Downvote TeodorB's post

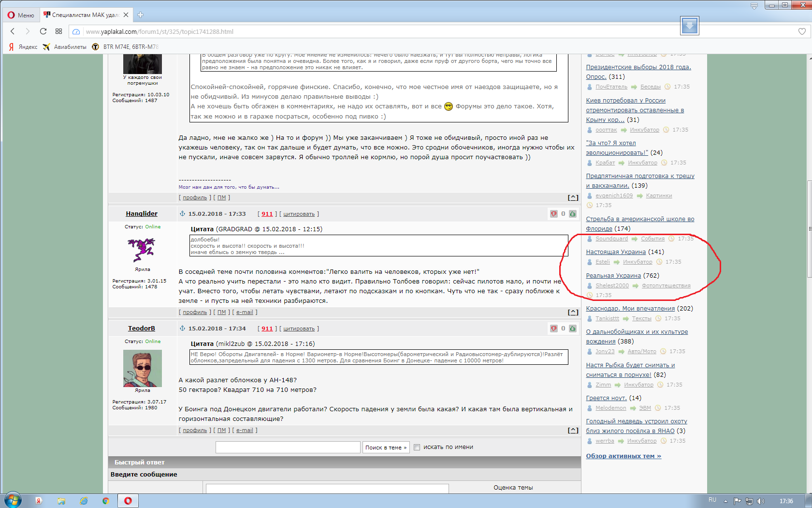[x=554, y=329]
